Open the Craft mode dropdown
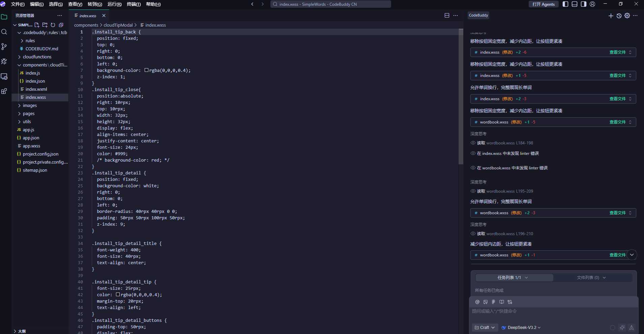Viewport: 644px width, 334px height. 485,328
